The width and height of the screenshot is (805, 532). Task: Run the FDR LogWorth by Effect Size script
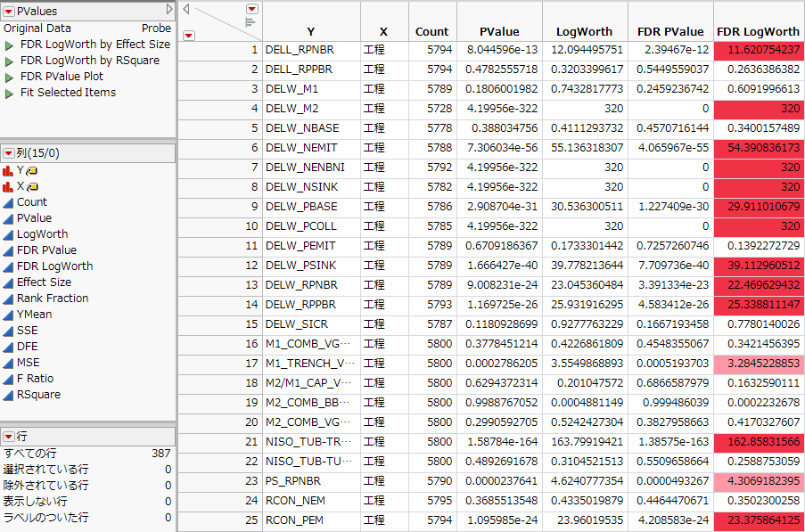[10, 45]
